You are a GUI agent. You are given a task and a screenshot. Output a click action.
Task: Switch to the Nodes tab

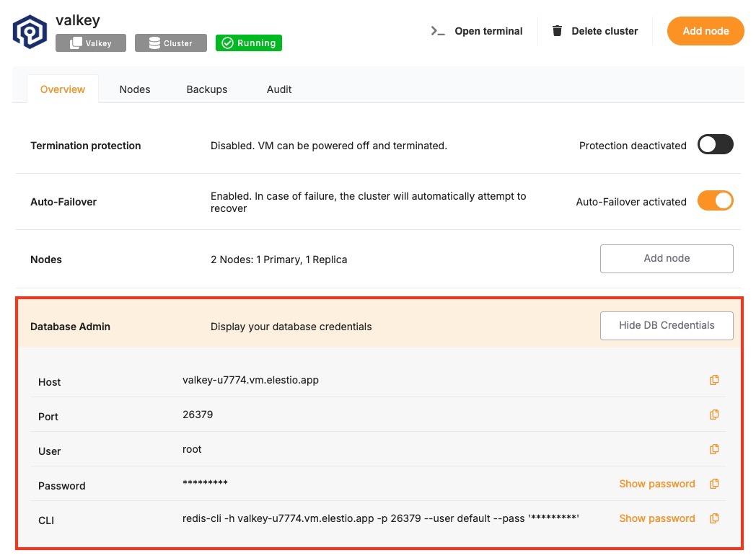coord(135,89)
